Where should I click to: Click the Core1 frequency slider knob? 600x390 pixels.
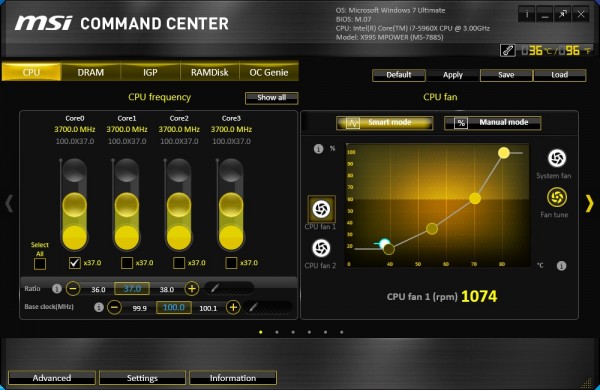click(127, 205)
